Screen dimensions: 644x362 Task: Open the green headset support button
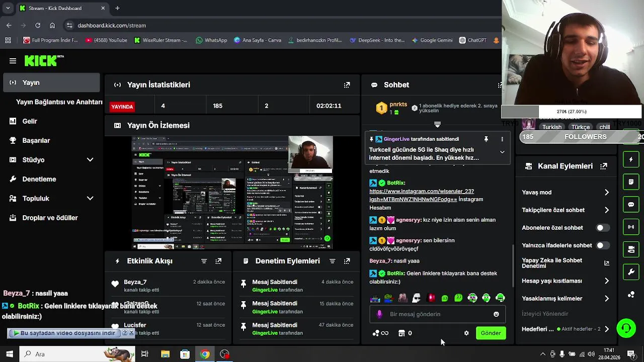coord(626,328)
